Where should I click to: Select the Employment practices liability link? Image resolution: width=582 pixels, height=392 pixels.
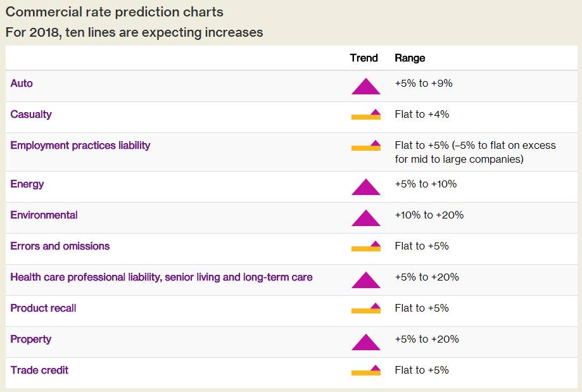[80, 146]
